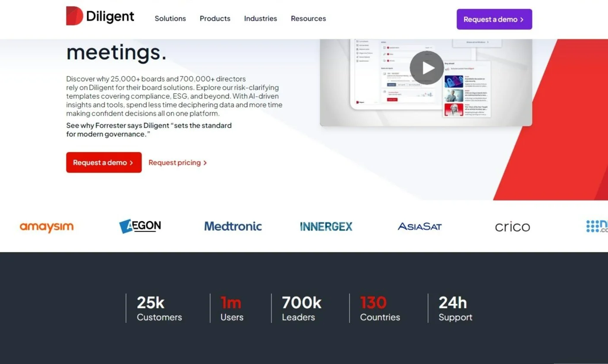Image resolution: width=608 pixels, height=364 pixels.
Task: Click the Medtronic logo
Action: (233, 226)
